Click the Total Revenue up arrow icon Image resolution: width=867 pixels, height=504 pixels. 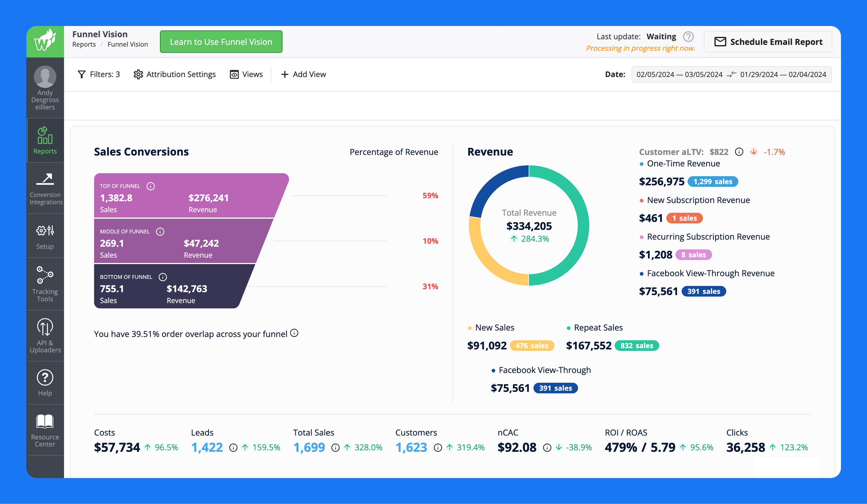pyautogui.click(x=514, y=238)
